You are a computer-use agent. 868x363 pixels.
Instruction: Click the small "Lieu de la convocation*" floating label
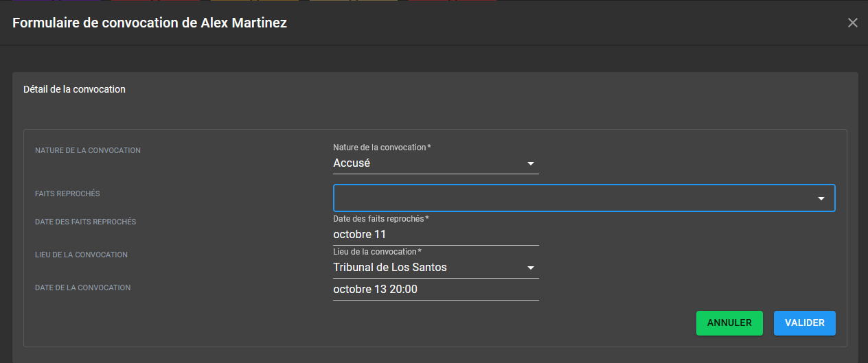[x=377, y=252]
